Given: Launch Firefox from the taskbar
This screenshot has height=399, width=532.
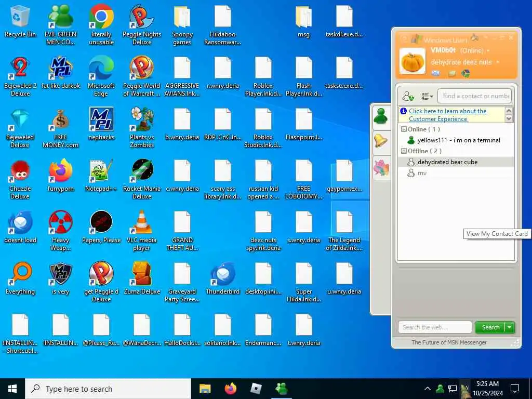Looking at the screenshot, I should (x=231, y=389).
